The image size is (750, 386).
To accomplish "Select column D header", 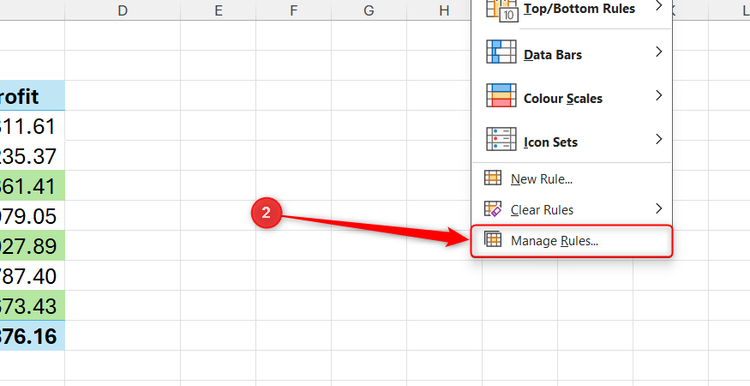I will (122, 10).
